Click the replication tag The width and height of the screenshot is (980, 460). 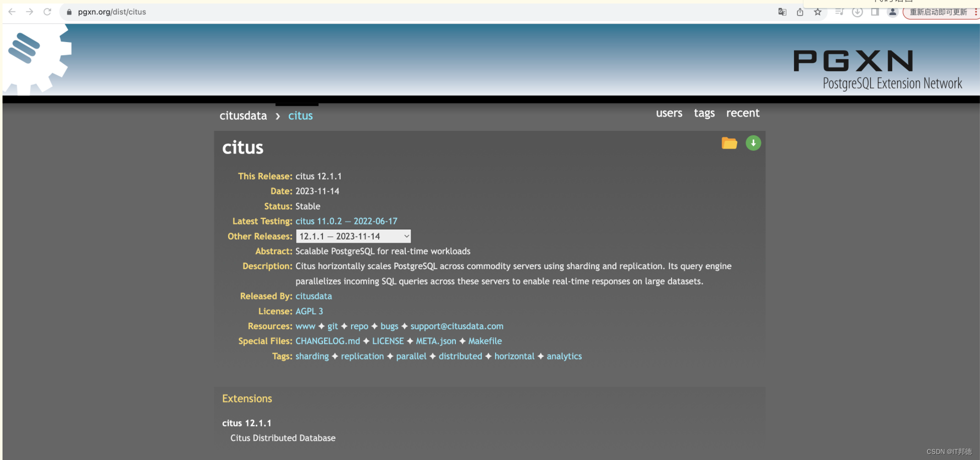tap(362, 356)
